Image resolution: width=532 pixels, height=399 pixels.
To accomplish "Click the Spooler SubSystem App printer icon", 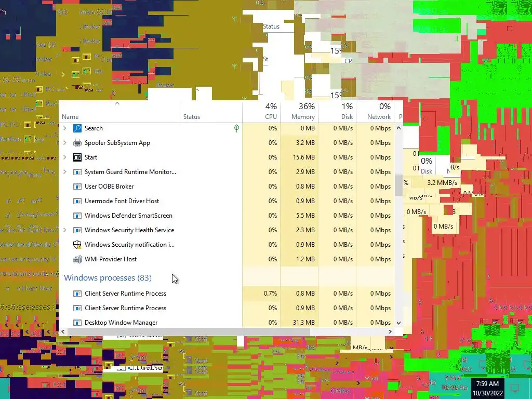I will (77, 143).
